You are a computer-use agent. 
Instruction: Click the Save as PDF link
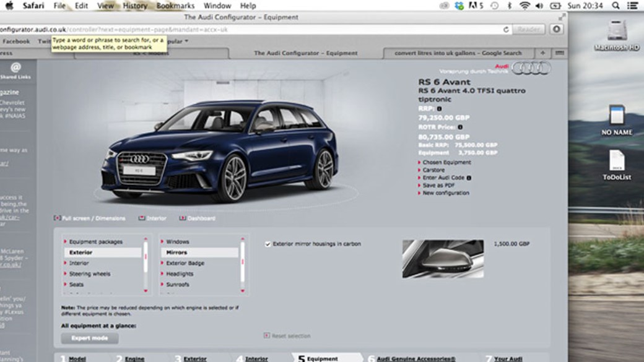(438, 186)
